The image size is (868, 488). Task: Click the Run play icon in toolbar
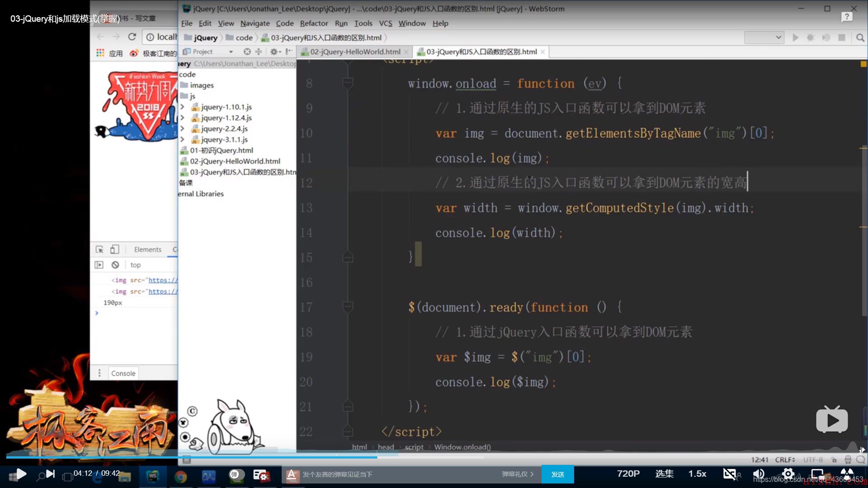click(796, 38)
